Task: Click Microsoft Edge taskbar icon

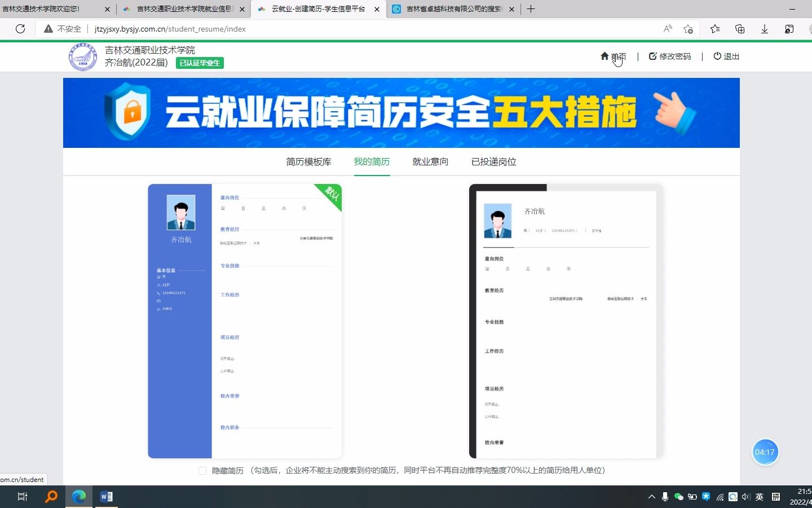Action: [x=79, y=497]
